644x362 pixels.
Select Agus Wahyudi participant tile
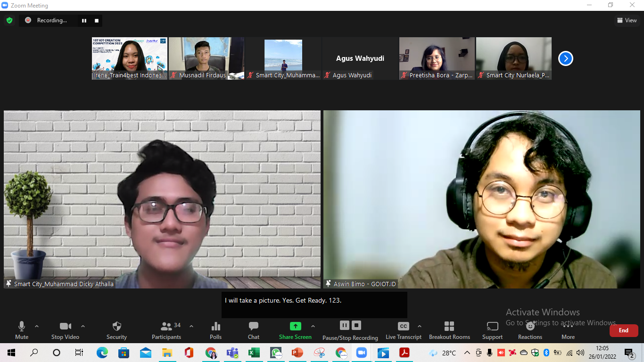(360, 58)
